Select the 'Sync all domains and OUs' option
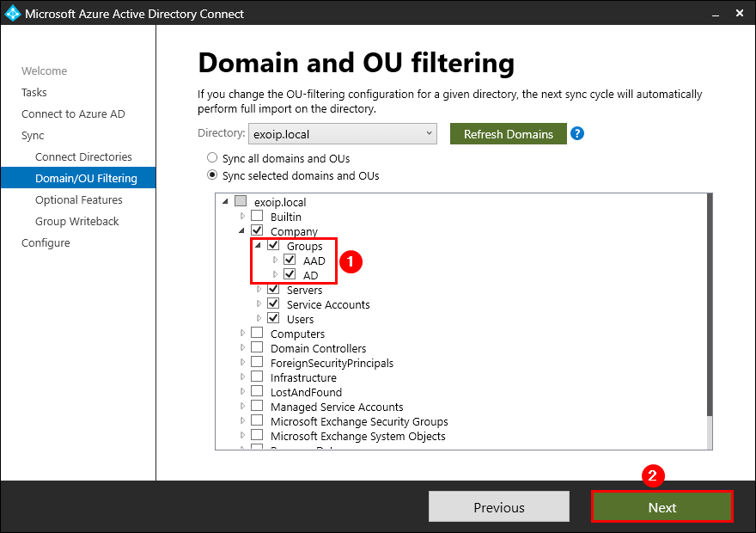The width and height of the screenshot is (756, 533). coord(212,158)
